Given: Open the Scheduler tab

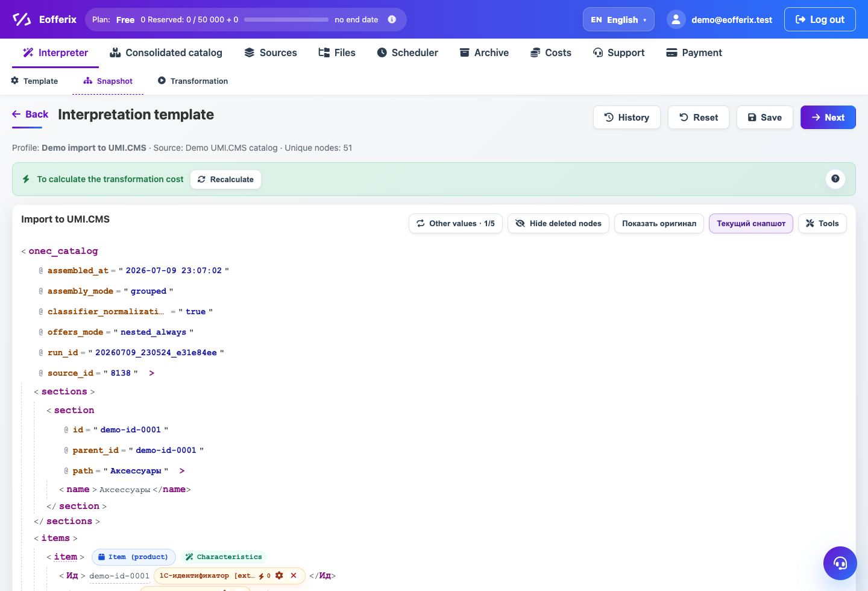Looking at the screenshot, I should pyautogui.click(x=407, y=52).
